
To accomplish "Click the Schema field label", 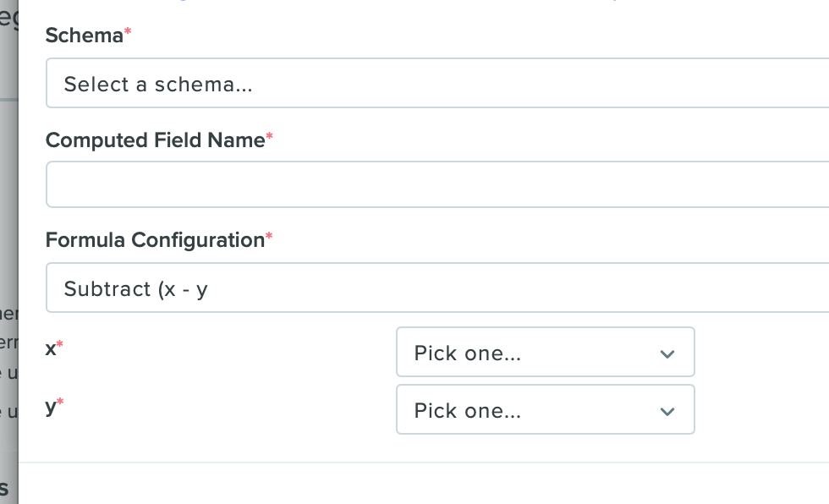I will coord(84,36).
